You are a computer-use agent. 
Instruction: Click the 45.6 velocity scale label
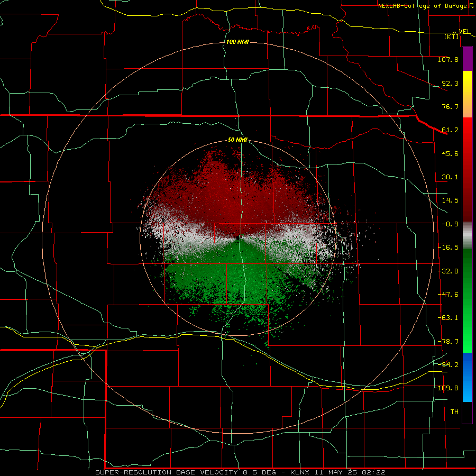(x=450, y=153)
